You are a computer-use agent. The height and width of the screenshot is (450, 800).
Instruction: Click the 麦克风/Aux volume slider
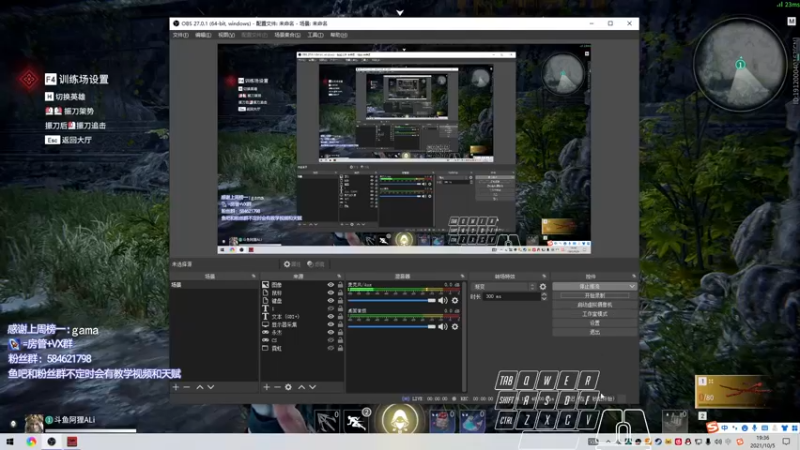click(x=391, y=301)
